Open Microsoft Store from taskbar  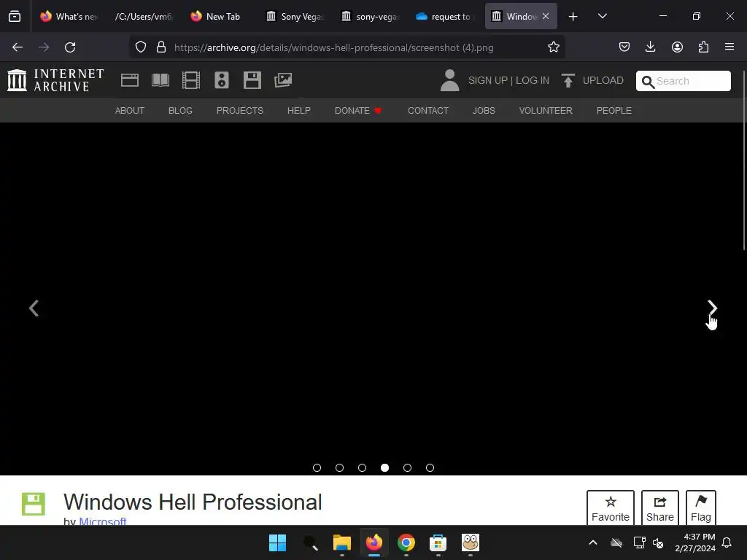pos(438,542)
